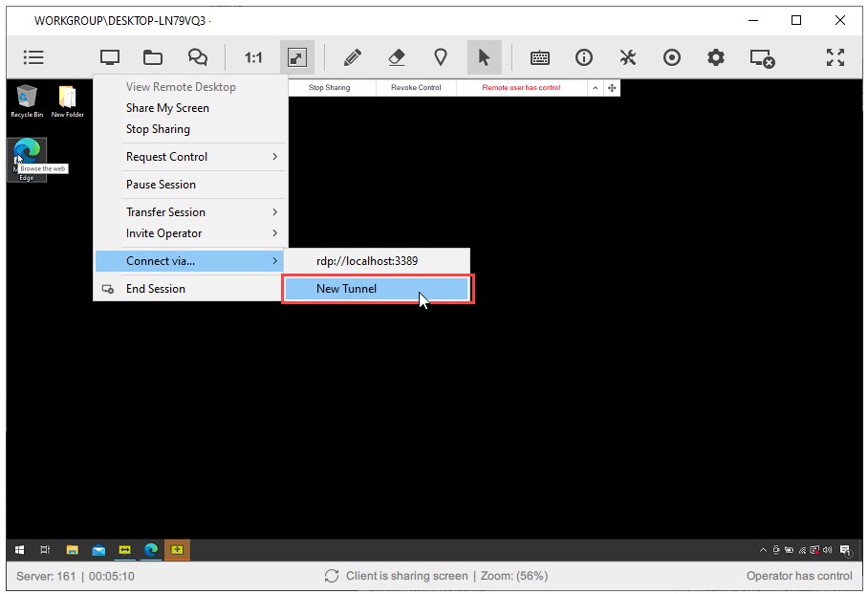
Task: Switch display to 1:1 actual size
Action: click(x=252, y=57)
